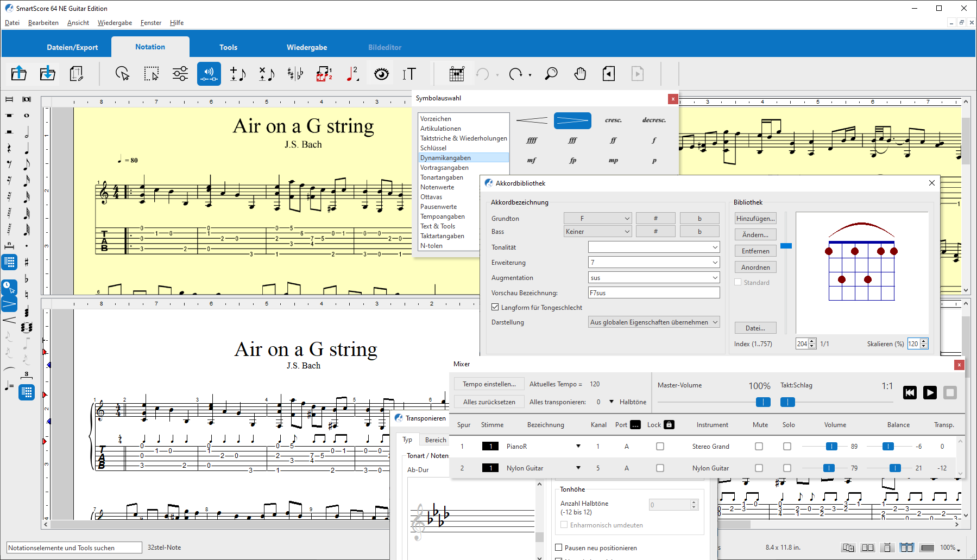Switch to the Tools tab

click(228, 47)
